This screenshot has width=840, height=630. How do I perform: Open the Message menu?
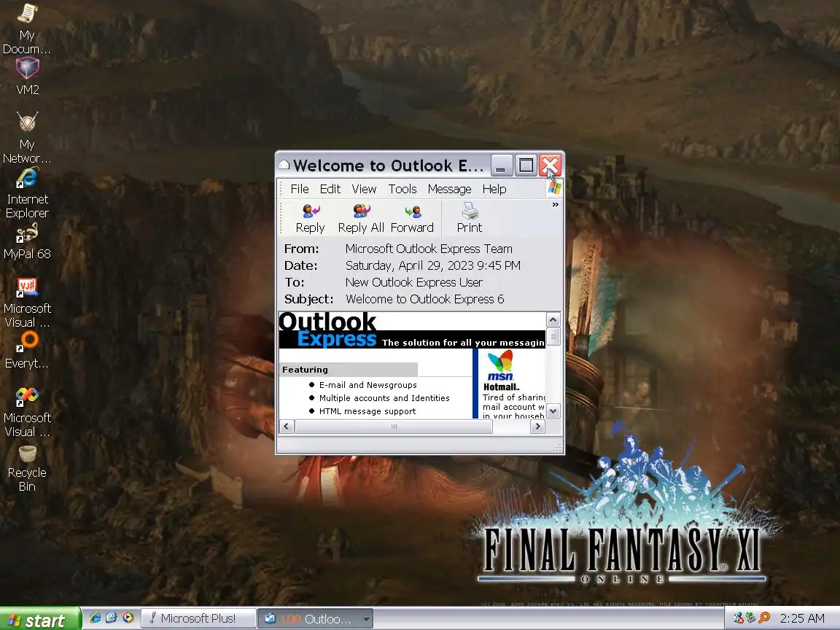449,189
